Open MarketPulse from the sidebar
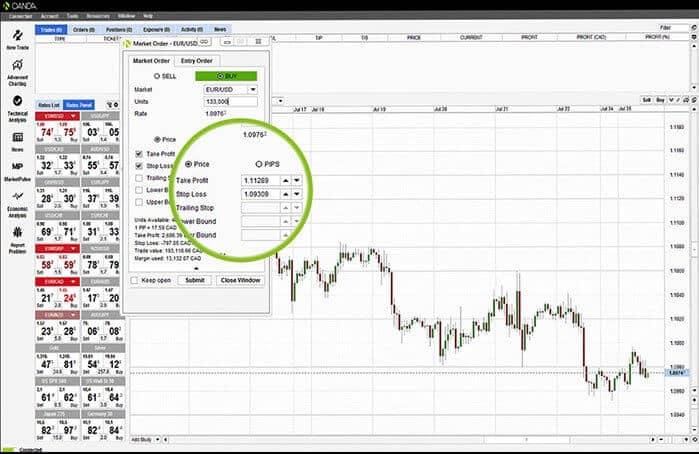 click(17, 171)
